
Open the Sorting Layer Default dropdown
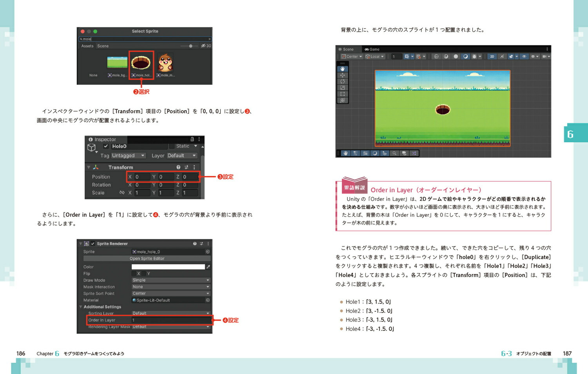pos(171,313)
